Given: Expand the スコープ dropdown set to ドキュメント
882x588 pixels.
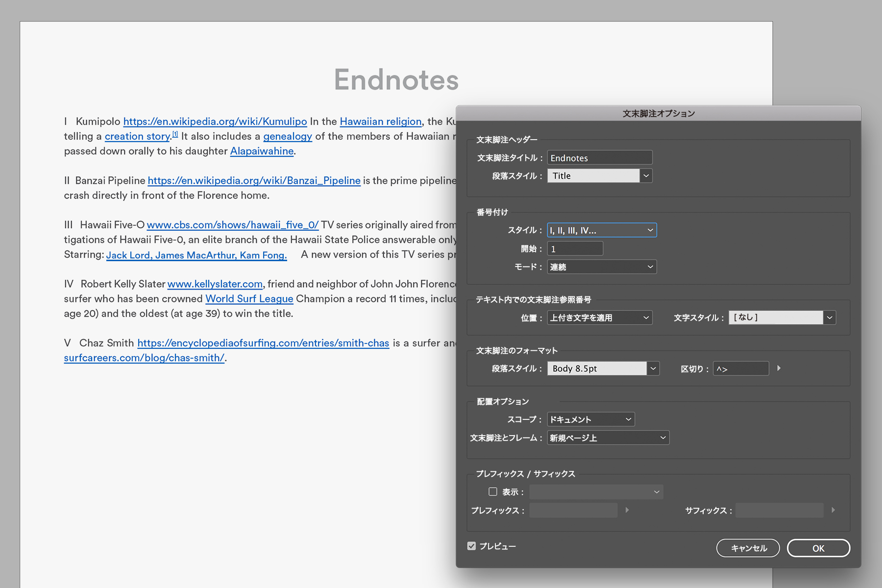Looking at the screenshot, I should pos(590,419).
